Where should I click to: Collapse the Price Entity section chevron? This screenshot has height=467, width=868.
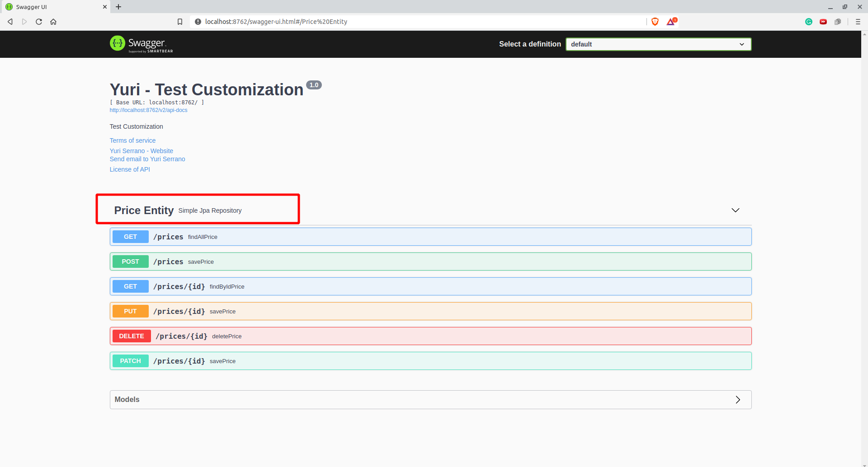click(736, 210)
